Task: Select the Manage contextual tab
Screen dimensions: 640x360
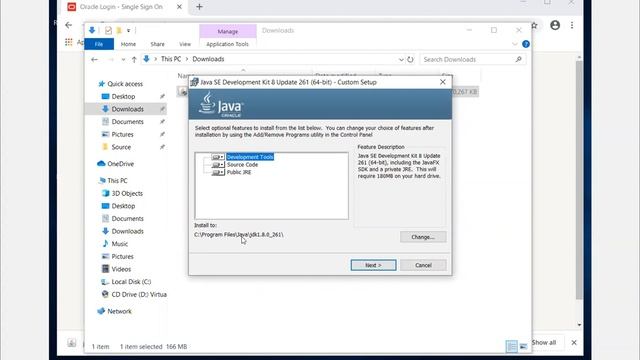Action: (228, 31)
